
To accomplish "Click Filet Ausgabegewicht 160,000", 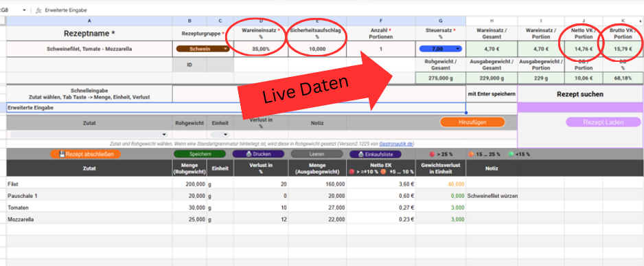I will coord(335,184).
